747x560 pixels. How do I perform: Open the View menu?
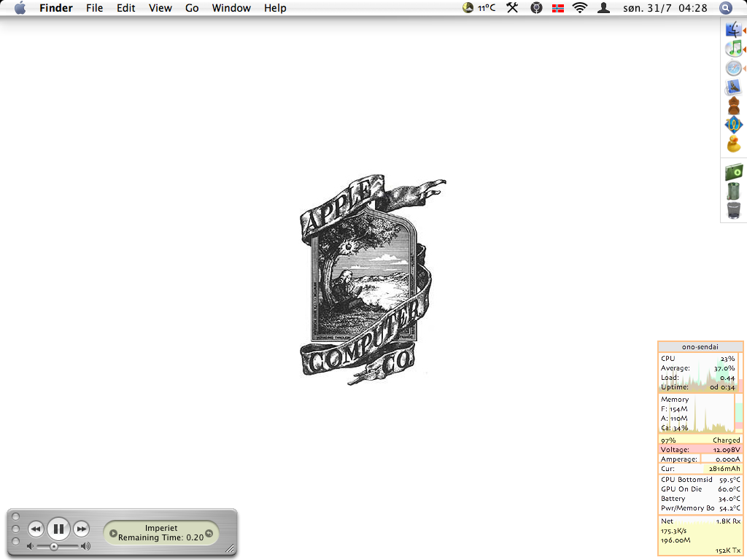click(160, 8)
